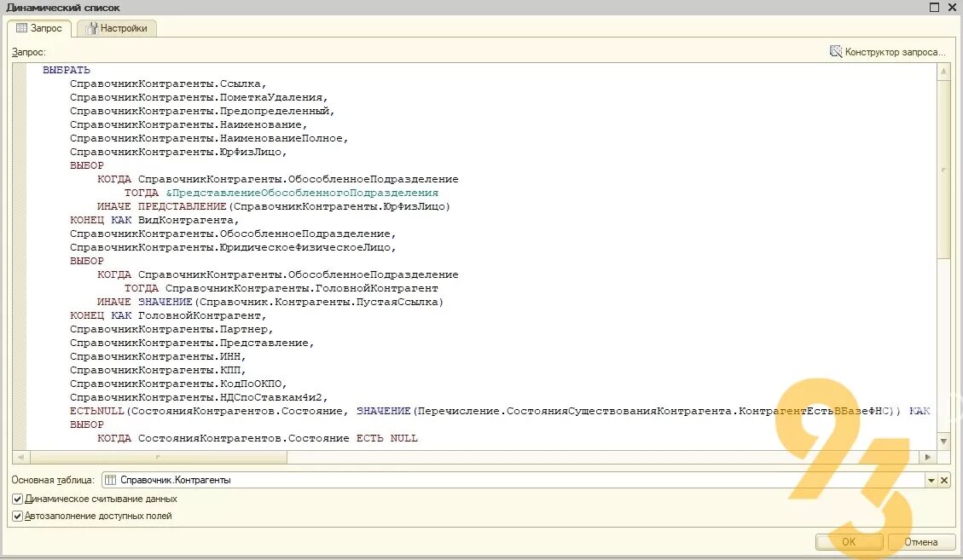Screen dimensions: 963x560
Task: Click the СправочникКонтрагенты.КПП line
Action: pos(158,370)
